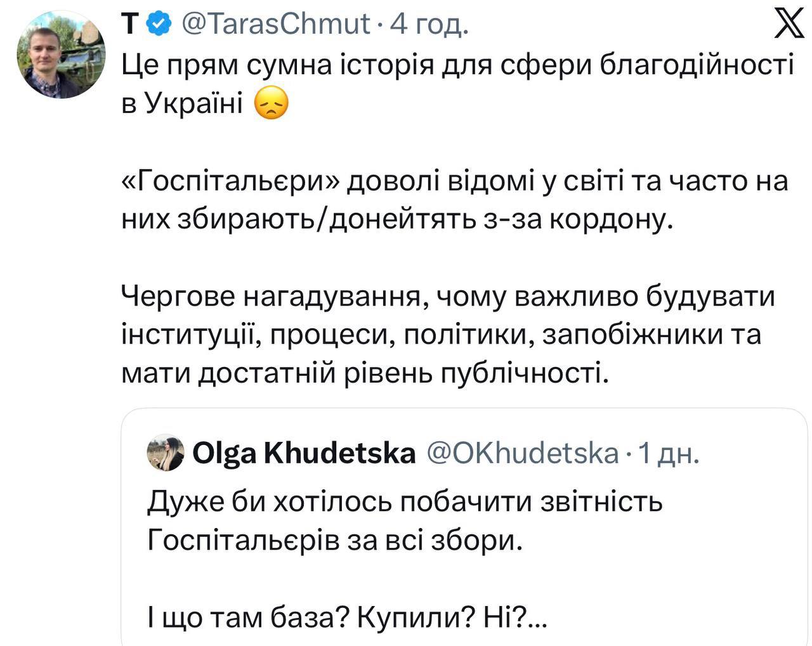Click the "1 дн." quoted timestamp

coord(669,453)
